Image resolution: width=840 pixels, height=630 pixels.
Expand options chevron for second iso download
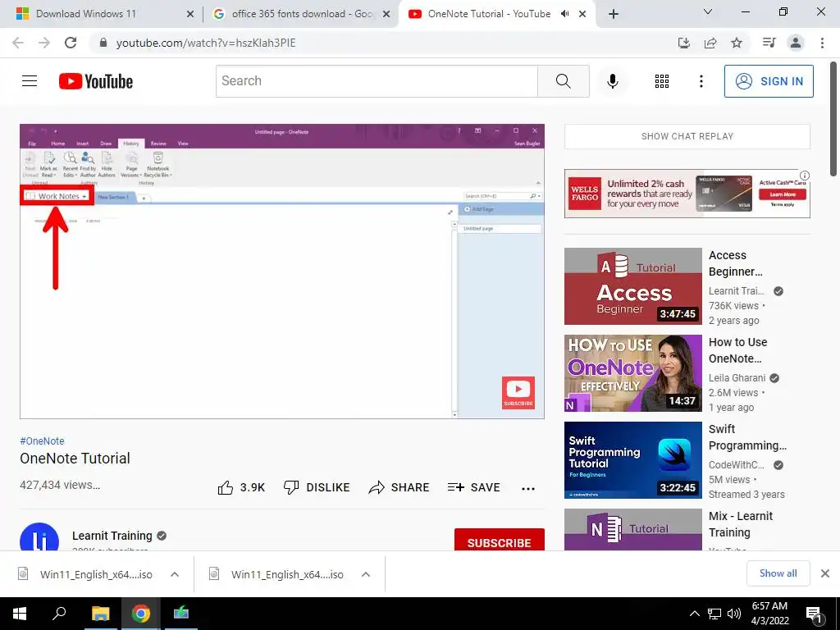pos(366,574)
